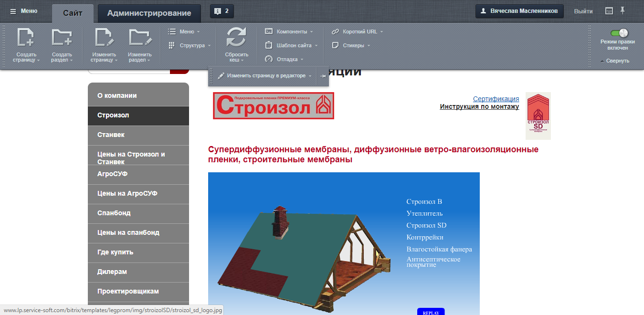Open the keyboard icon in top bar
Image resolution: width=644 pixels, height=315 pixels.
click(609, 10)
